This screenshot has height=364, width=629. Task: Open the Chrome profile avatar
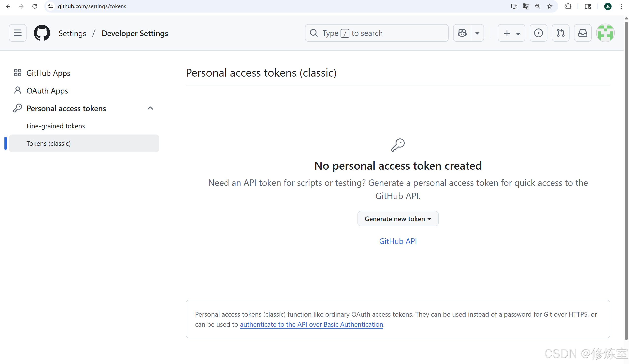coord(608,6)
